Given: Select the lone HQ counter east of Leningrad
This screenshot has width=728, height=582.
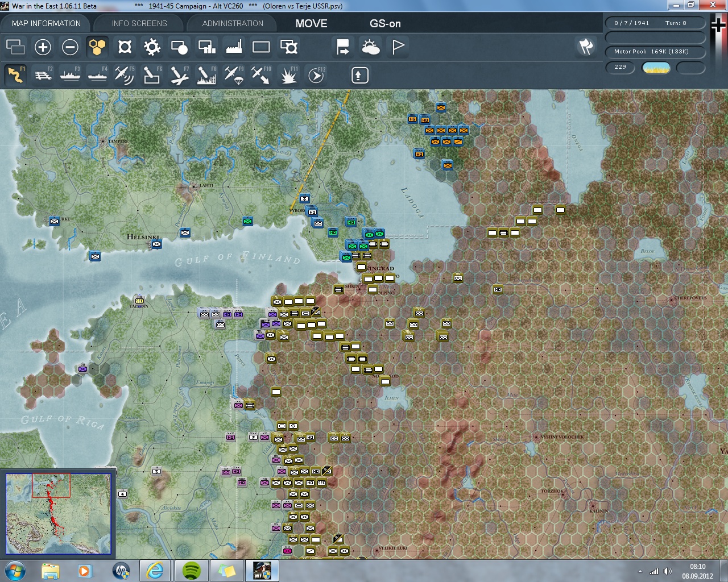Looking at the screenshot, I should pos(498,290).
